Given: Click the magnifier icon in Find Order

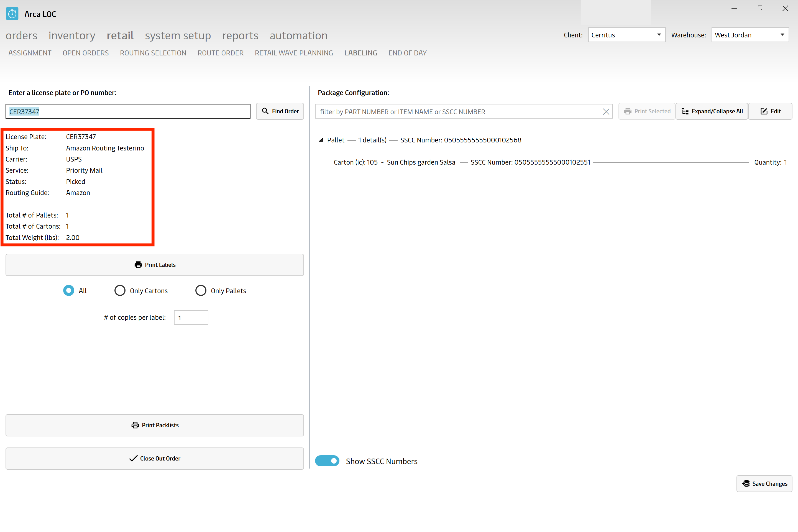Looking at the screenshot, I should 265,111.
